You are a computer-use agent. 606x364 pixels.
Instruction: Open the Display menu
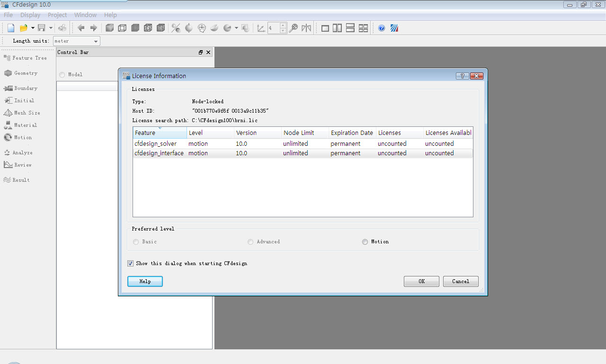click(x=30, y=15)
